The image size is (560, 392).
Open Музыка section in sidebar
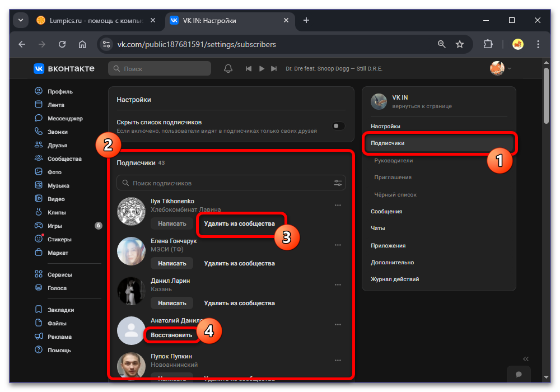pos(52,185)
